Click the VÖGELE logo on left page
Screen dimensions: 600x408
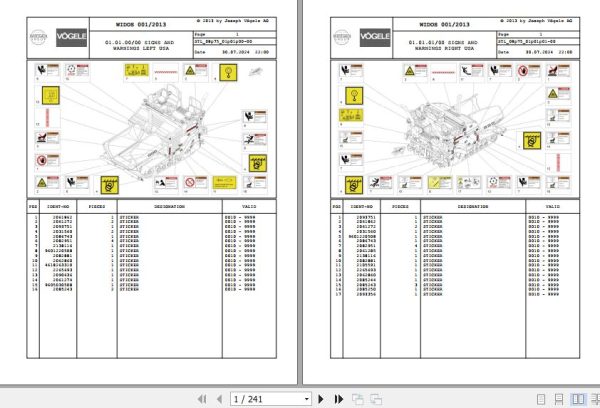[x=72, y=38]
